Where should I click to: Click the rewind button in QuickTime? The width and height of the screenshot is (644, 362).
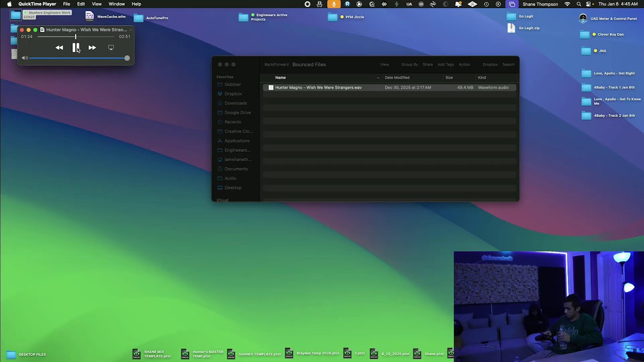(59, 48)
